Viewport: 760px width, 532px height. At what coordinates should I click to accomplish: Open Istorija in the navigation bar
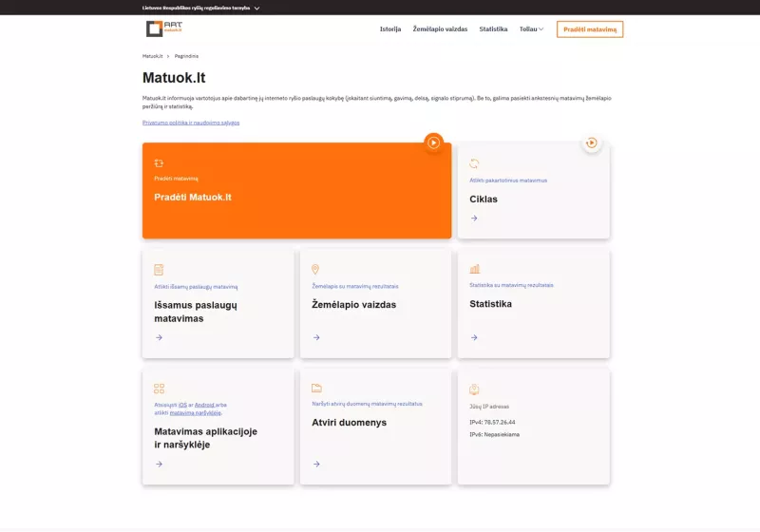tap(390, 29)
